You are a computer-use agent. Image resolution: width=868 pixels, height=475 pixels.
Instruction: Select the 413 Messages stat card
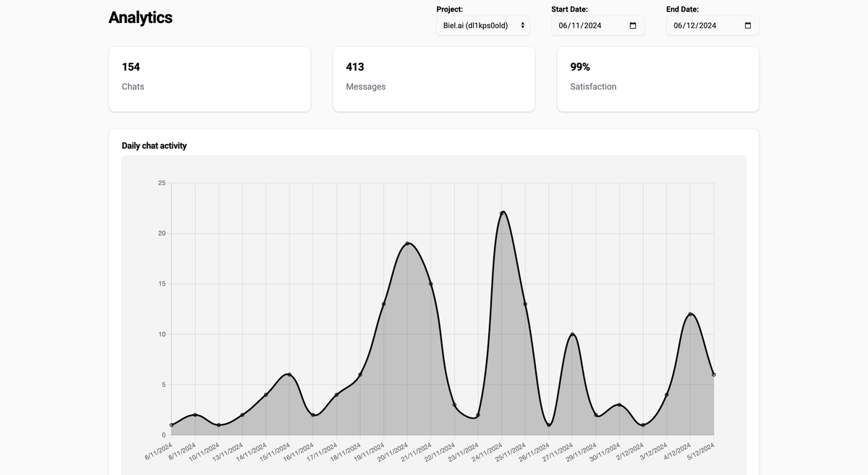click(434, 80)
